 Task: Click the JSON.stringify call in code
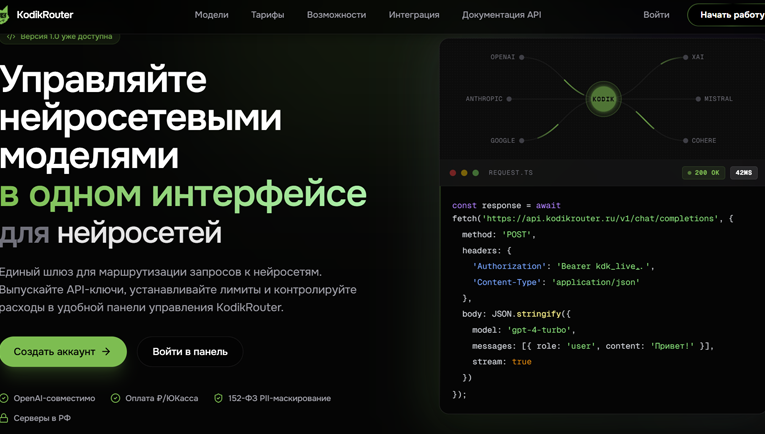526,314
